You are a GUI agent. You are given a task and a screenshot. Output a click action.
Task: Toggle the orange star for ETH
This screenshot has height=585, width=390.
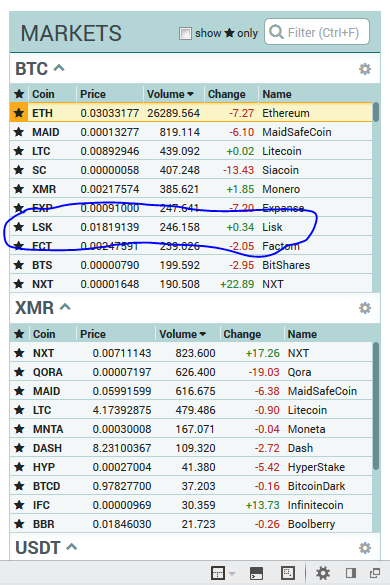[x=19, y=113]
